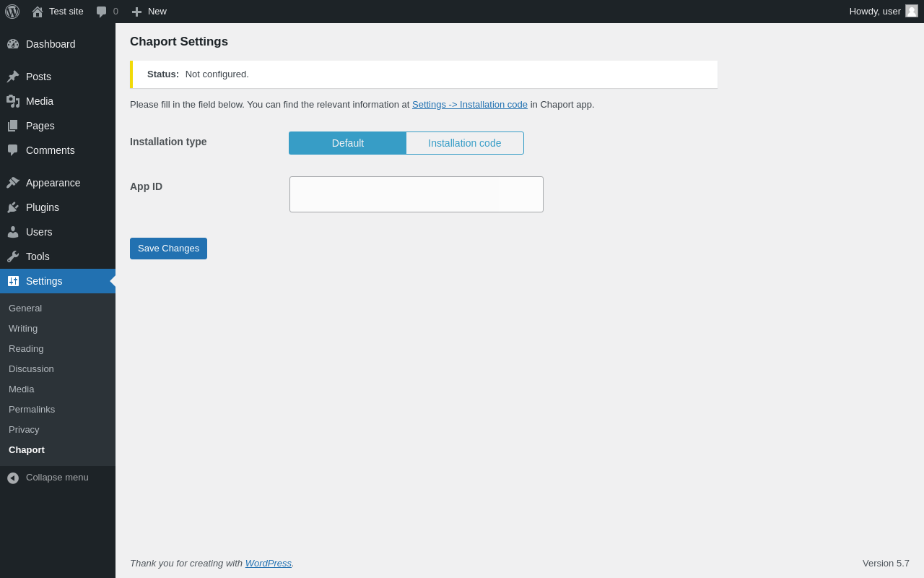Open the Dashboard menu
Screen dimensions: 924x578
(x=58, y=44)
